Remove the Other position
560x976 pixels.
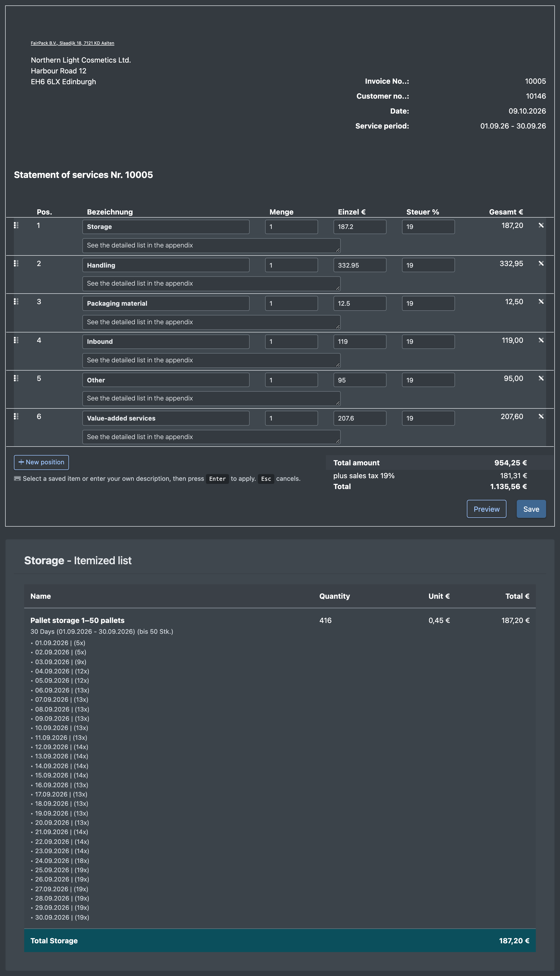[541, 378]
